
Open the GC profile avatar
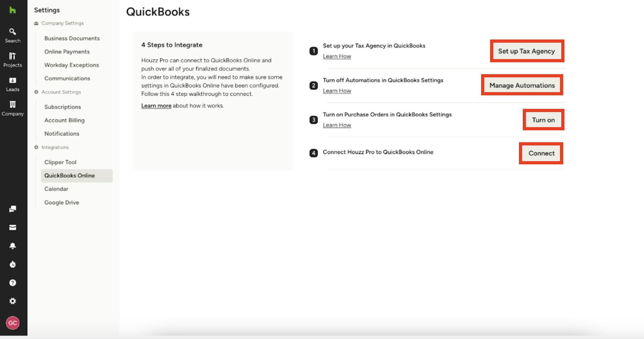[x=13, y=323]
